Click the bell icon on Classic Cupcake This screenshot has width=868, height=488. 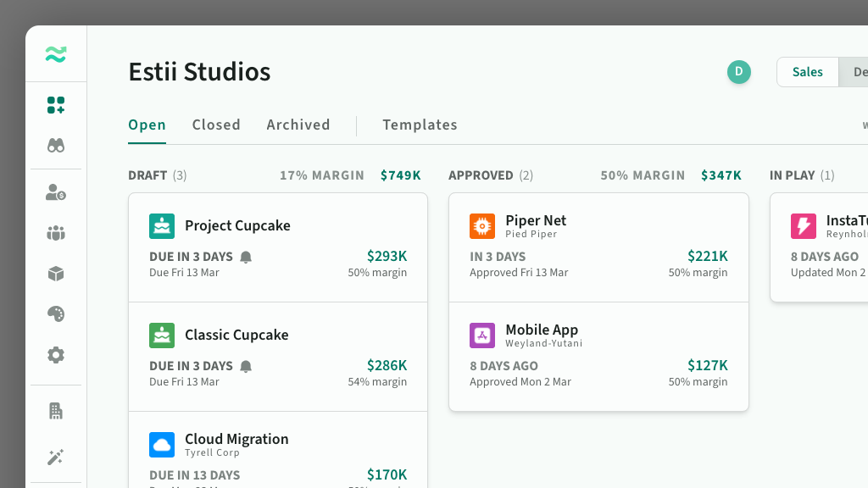coord(246,366)
